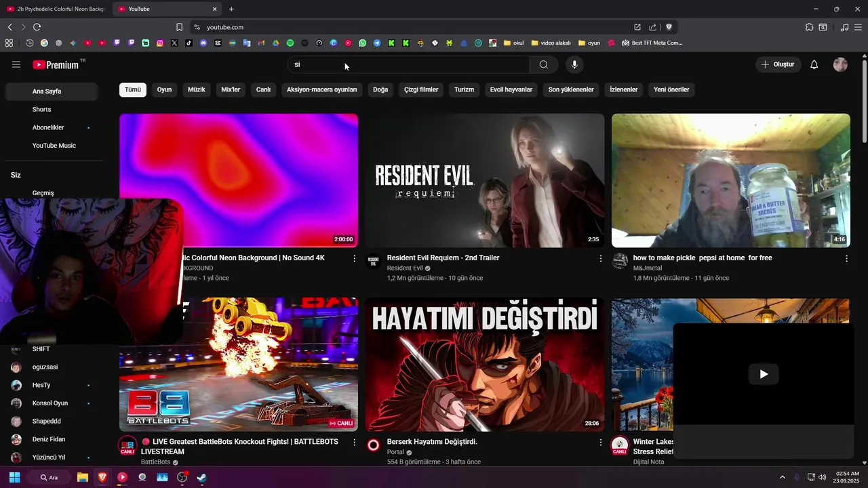Open the notifications bell
Viewport: 868px width, 488px height.
coord(814,64)
